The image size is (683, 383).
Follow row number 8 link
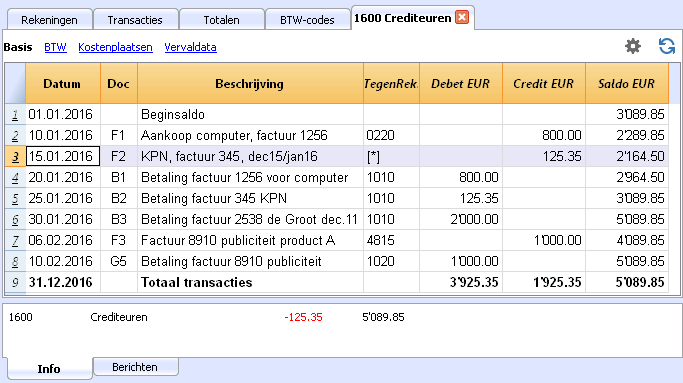click(15, 261)
